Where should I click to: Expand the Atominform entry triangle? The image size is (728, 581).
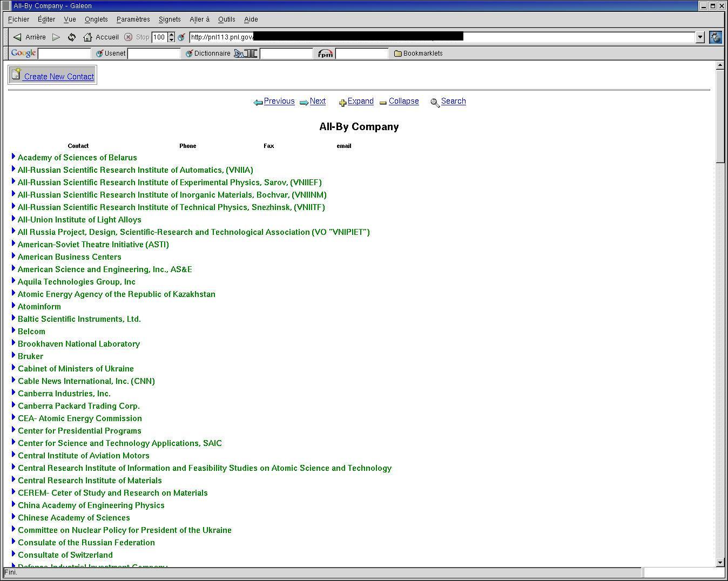point(14,305)
